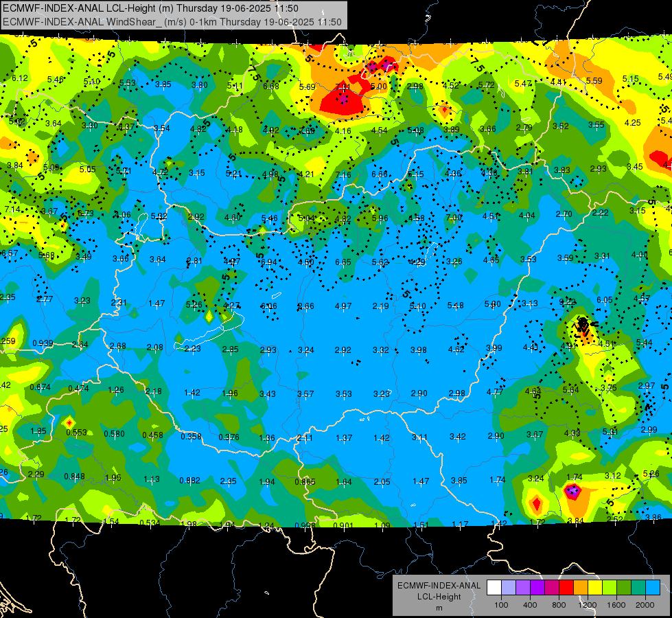Viewport: 672px width, 618px height.
Task: Click the wind shear value 0.474
Action: [79, 389]
